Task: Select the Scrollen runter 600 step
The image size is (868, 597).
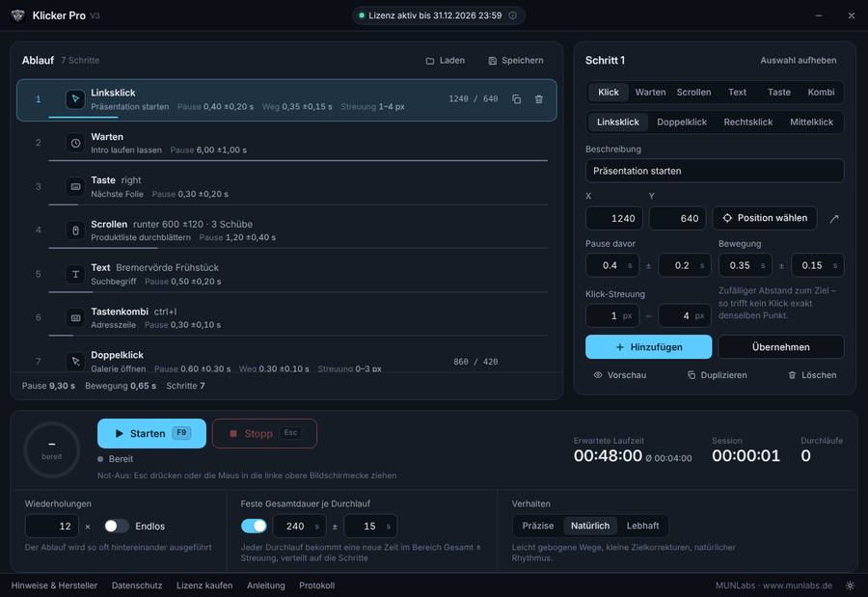Action: [286, 231]
